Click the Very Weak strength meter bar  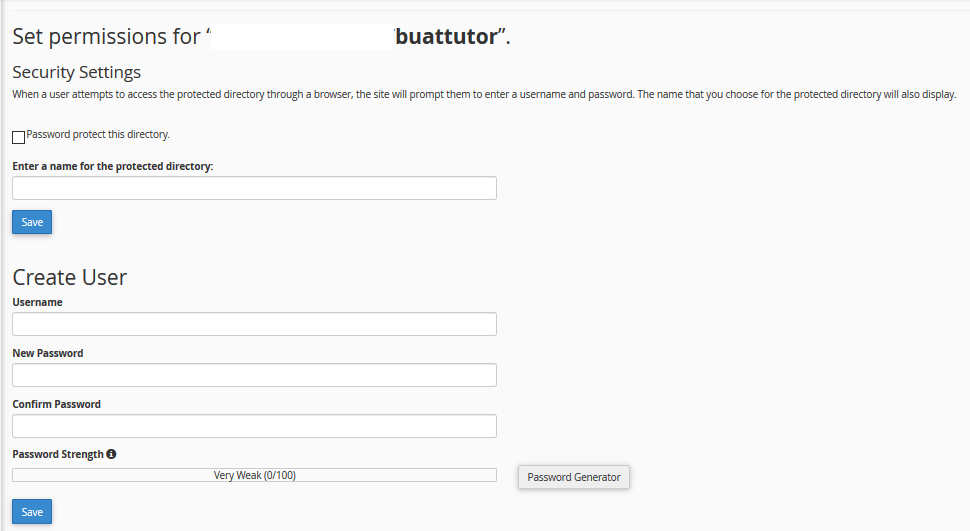point(254,475)
